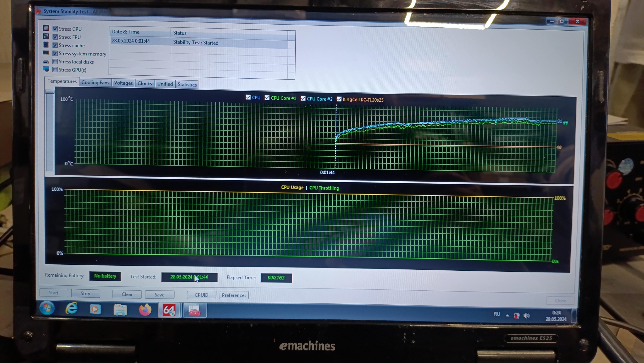This screenshot has width=644, height=363.
Task: Launch Firefox from the taskbar
Action: (x=145, y=310)
